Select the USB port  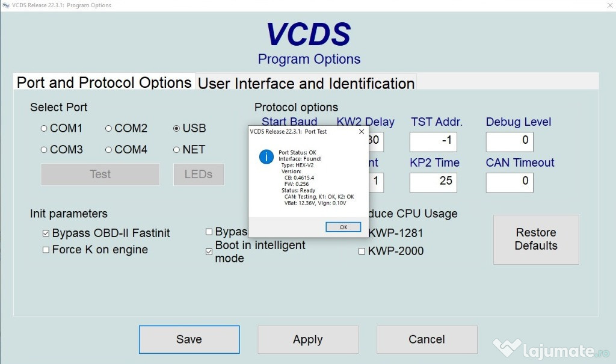click(176, 128)
